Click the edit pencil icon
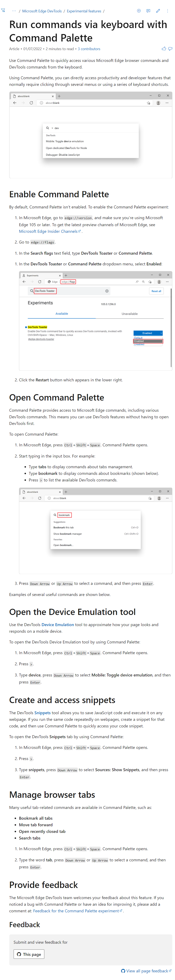The height and width of the screenshot is (980, 175). [x=158, y=11]
